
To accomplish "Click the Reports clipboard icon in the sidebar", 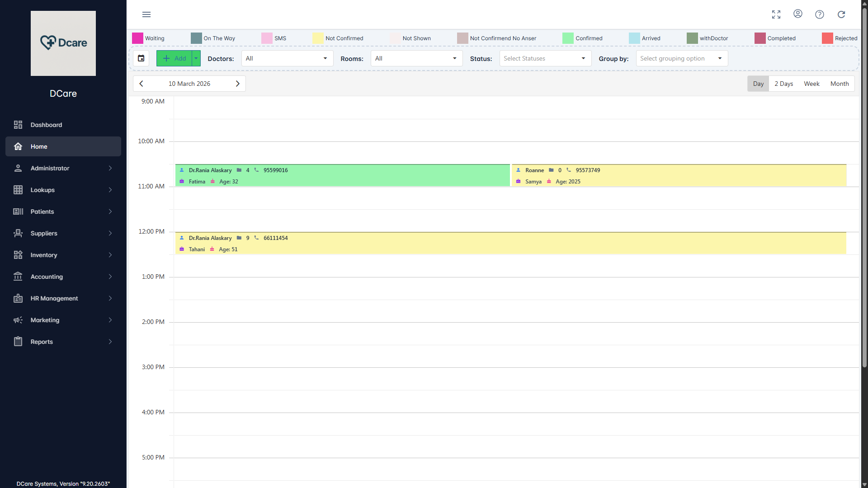I will (x=18, y=342).
